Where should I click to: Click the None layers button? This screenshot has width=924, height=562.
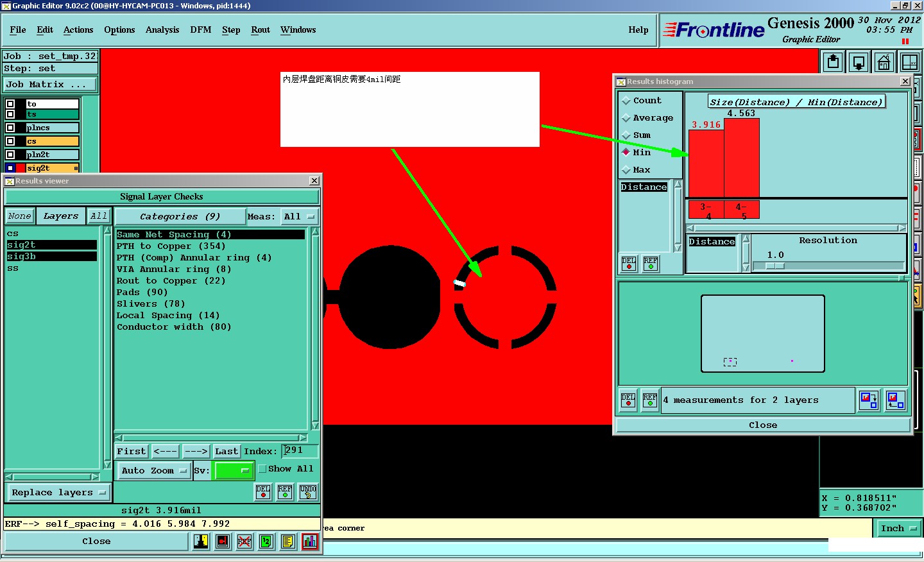(x=19, y=216)
